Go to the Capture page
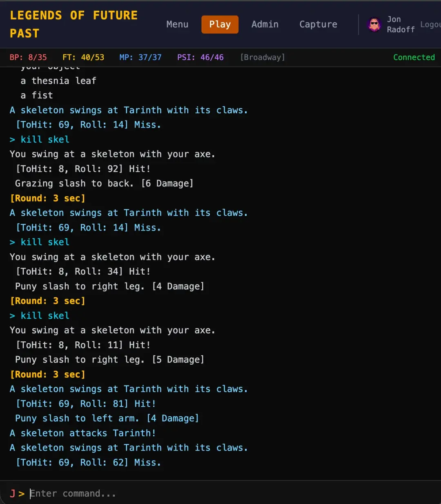 point(318,25)
